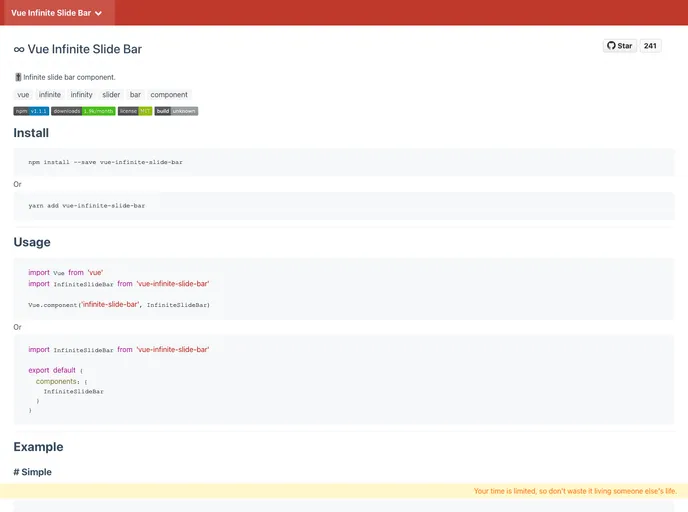Image resolution: width=688 pixels, height=512 pixels.
Task: Click the 'npm install --save vue-infinite-slide-bar' code line
Action: (x=105, y=162)
